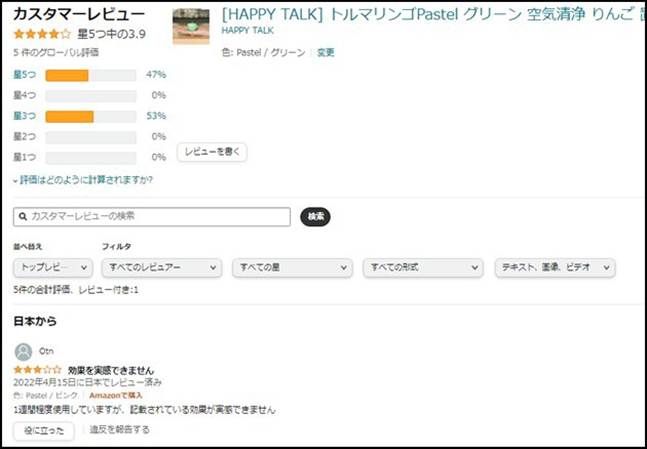The image size is (647, 449).
Task: Click the 47% five-star histogram bar
Action: click(91, 75)
